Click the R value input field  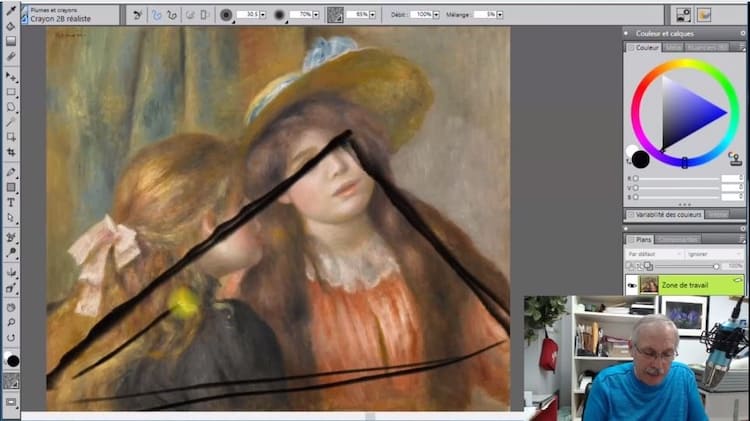(x=732, y=178)
